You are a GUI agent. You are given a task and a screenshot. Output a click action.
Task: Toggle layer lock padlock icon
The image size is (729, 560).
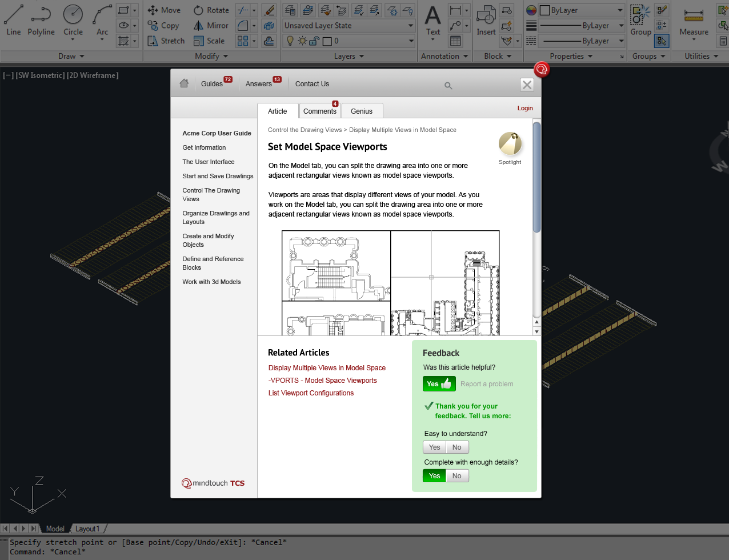[314, 41]
